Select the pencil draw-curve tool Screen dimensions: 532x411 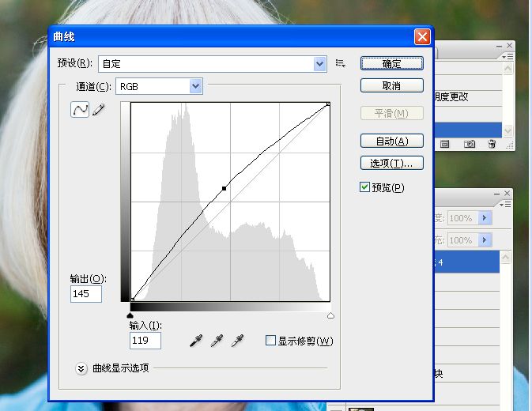coord(98,110)
